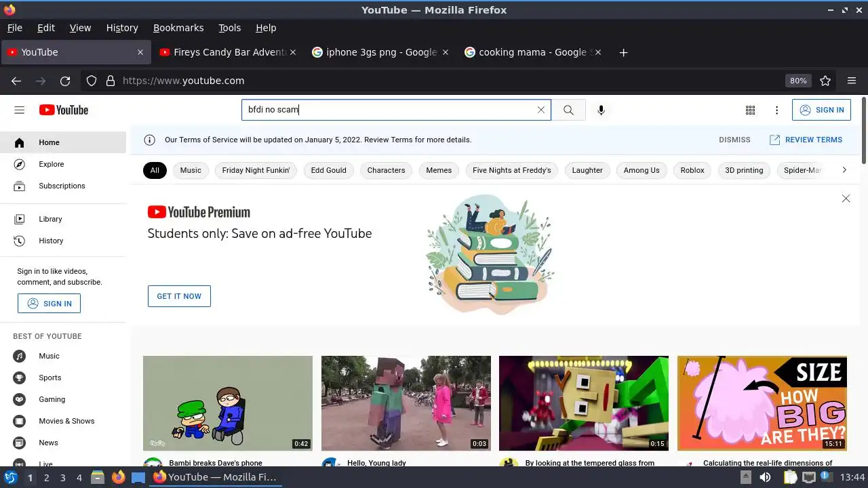This screenshot has width=868, height=488.
Task: Show more category chips with the right chevron
Action: pos(844,170)
